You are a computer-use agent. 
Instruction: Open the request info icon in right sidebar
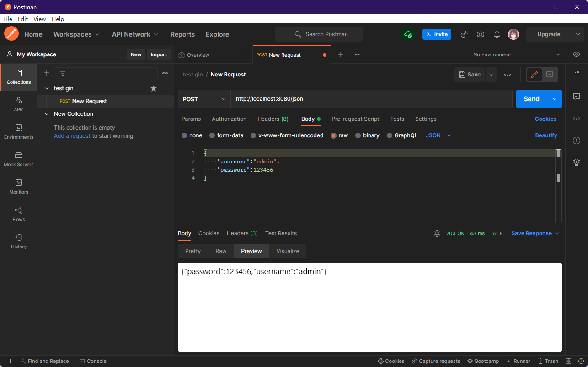coord(577,140)
